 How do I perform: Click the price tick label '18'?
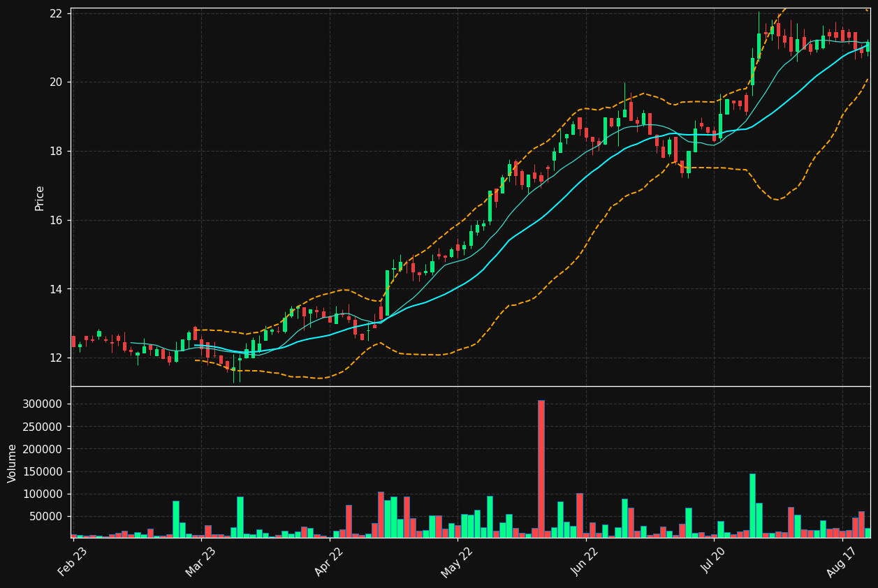57,152
